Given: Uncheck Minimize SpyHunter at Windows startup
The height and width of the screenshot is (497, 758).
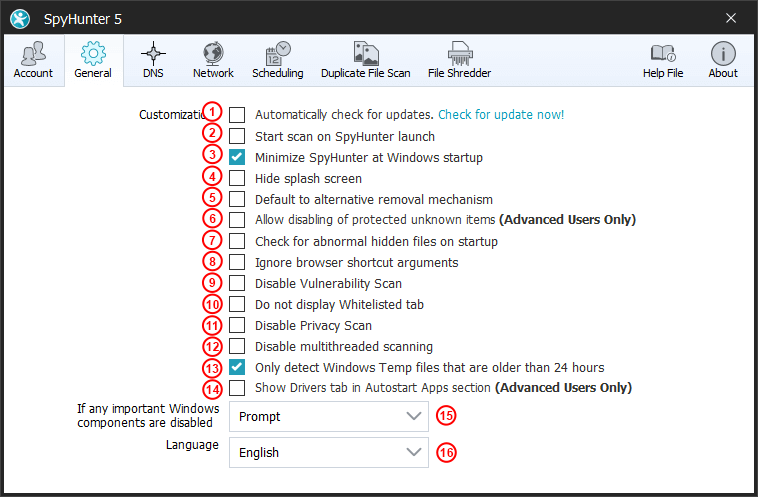Looking at the screenshot, I should point(237,157).
